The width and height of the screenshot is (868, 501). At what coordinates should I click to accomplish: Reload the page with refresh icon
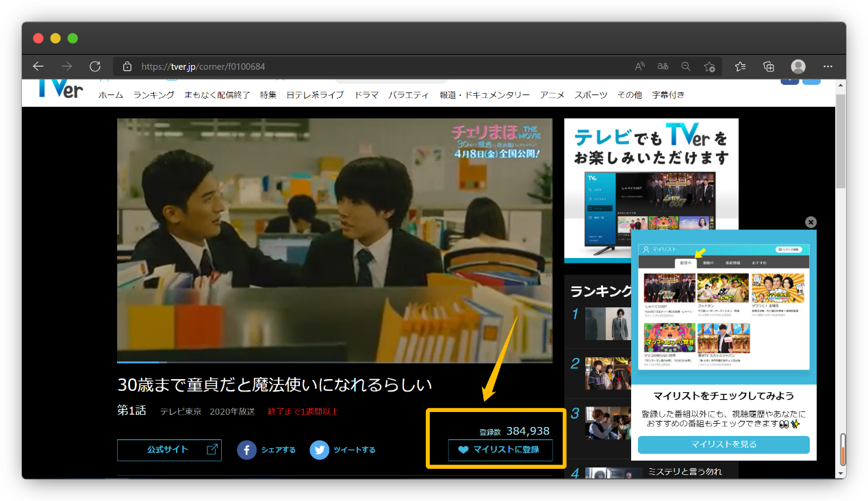point(95,66)
